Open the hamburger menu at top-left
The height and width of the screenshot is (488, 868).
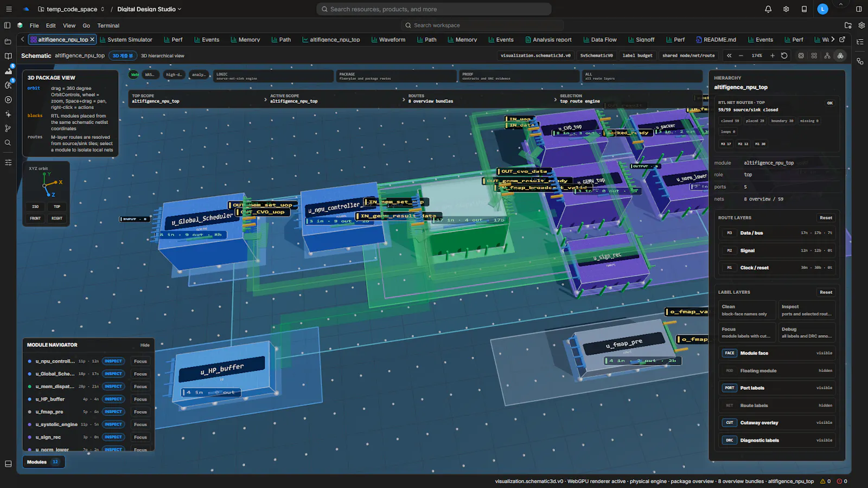(x=9, y=9)
